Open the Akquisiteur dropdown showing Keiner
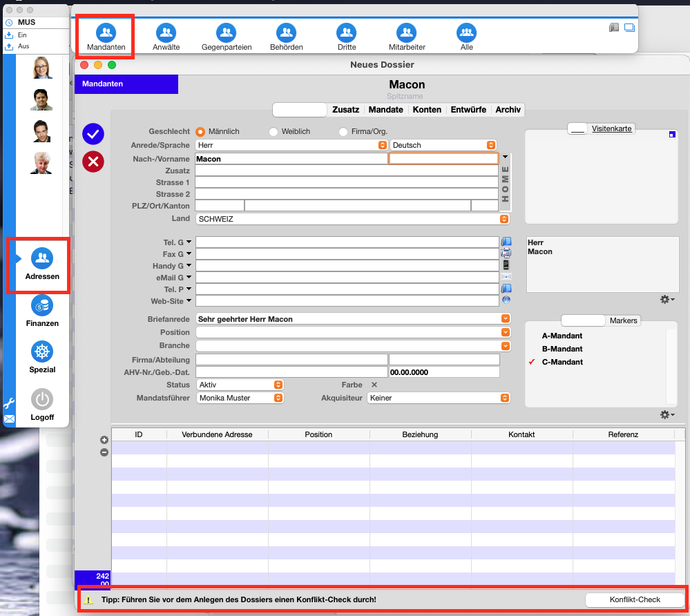The width and height of the screenshot is (690, 616). [439, 398]
